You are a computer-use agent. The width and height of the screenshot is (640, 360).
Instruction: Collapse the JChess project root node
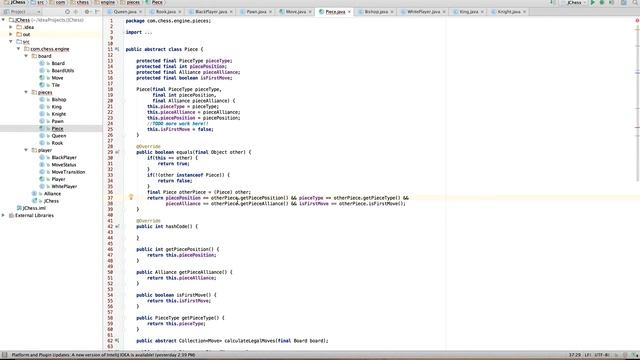tap(4, 20)
